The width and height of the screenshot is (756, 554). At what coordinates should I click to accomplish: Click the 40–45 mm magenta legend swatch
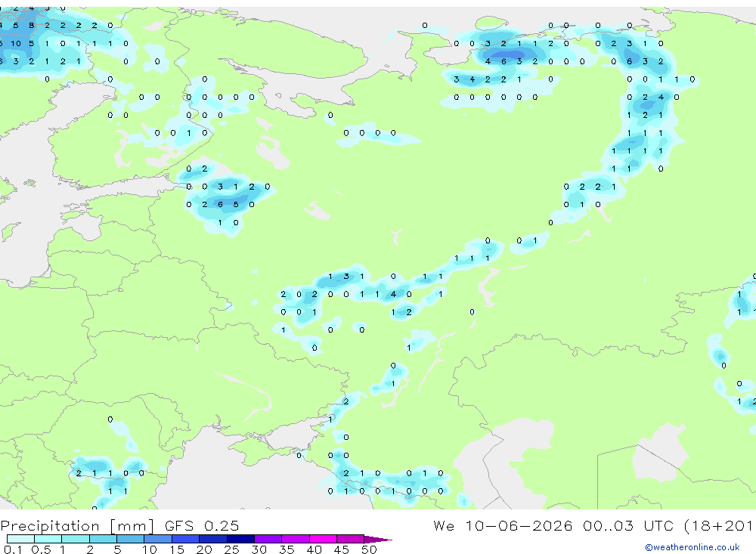[x=323, y=539]
